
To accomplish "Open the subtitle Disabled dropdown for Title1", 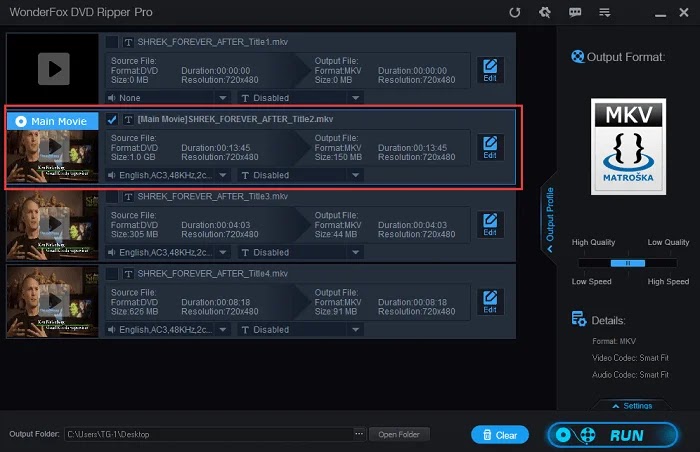I will (300, 98).
